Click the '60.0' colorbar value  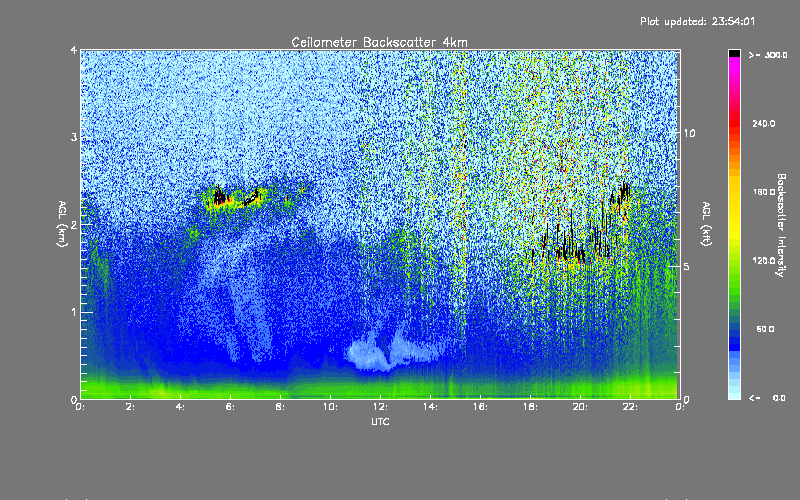765,329
